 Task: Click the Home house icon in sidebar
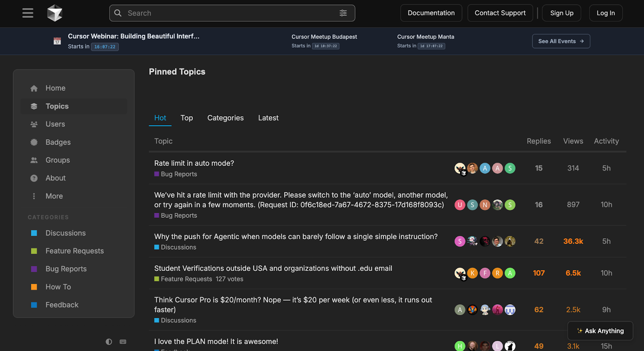pyautogui.click(x=34, y=88)
